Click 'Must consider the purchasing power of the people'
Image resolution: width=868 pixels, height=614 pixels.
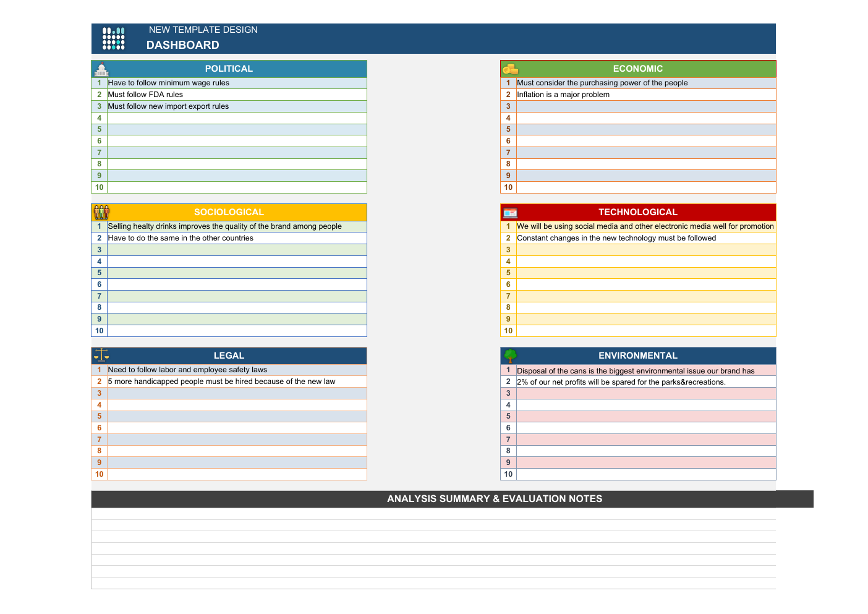coord(646,83)
